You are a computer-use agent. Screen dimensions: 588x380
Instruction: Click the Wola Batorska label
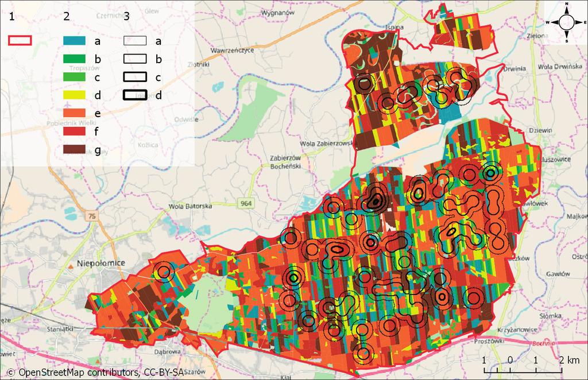point(190,206)
